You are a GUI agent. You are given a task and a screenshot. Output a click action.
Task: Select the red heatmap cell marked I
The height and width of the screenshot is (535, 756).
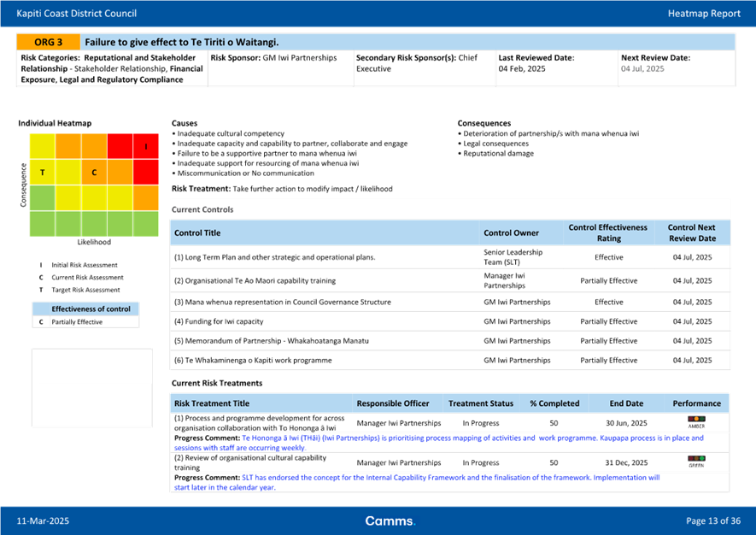(146, 146)
